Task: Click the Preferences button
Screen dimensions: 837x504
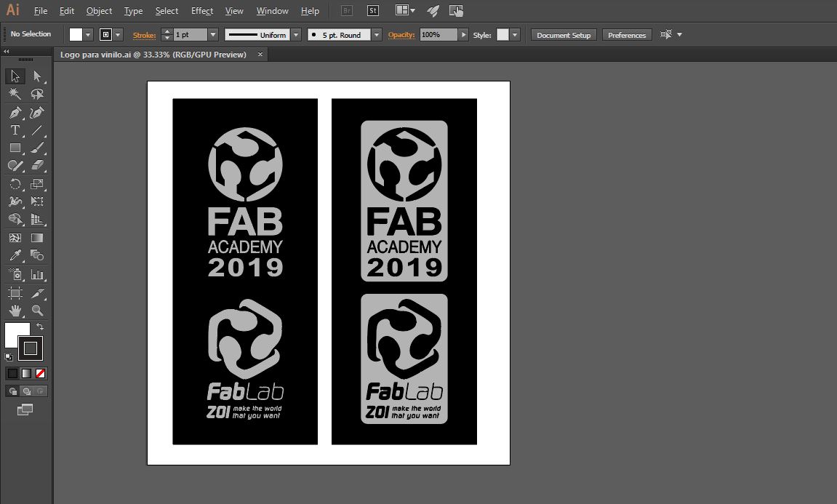Action: 627,35
